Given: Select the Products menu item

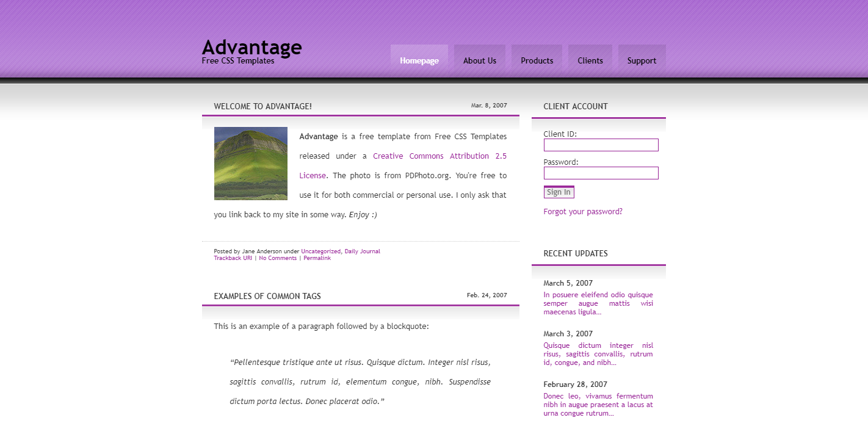Looking at the screenshot, I should [537, 60].
